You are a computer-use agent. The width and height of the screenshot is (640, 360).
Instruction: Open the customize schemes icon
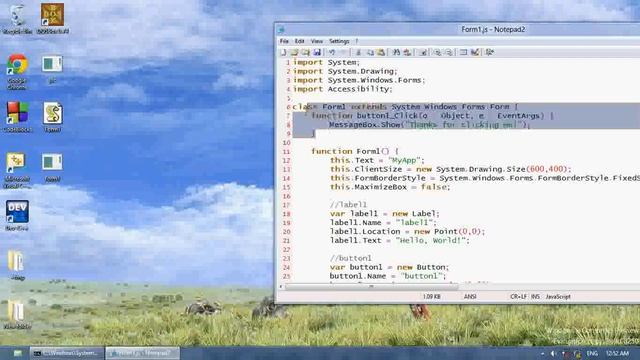(x=475, y=52)
